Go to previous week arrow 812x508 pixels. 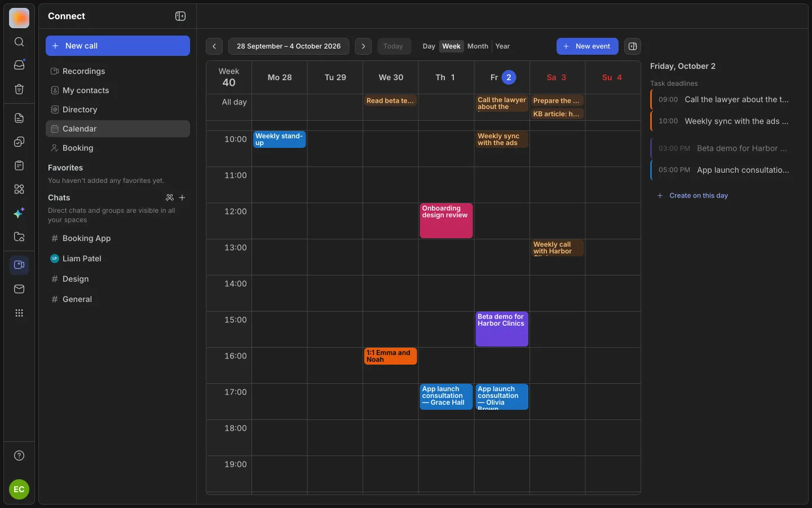pyautogui.click(x=214, y=46)
